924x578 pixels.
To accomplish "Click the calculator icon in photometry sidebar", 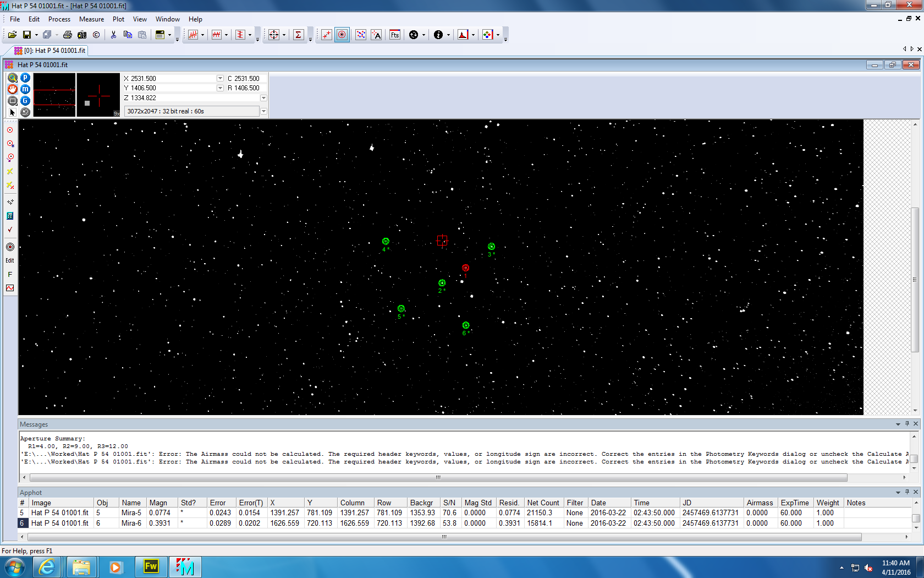I will point(10,216).
